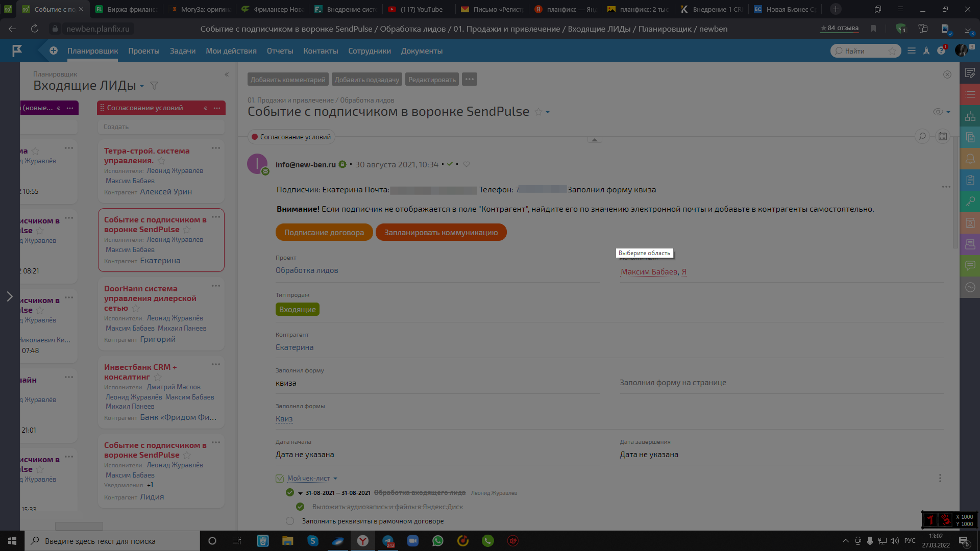Open key access icon in right sidebar
The image size is (980, 551).
(970, 202)
